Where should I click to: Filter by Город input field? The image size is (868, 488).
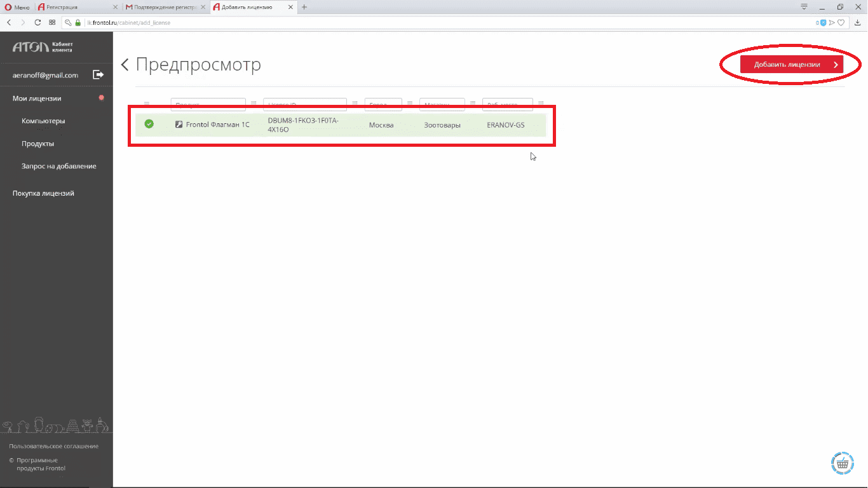pyautogui.click(x=383, y=104)
